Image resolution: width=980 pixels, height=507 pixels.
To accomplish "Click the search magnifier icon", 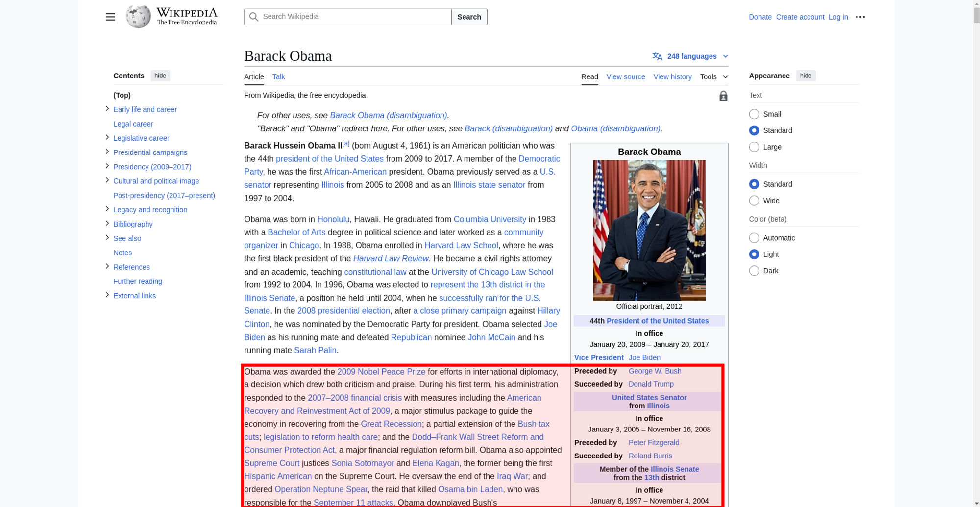I will 253,17.
